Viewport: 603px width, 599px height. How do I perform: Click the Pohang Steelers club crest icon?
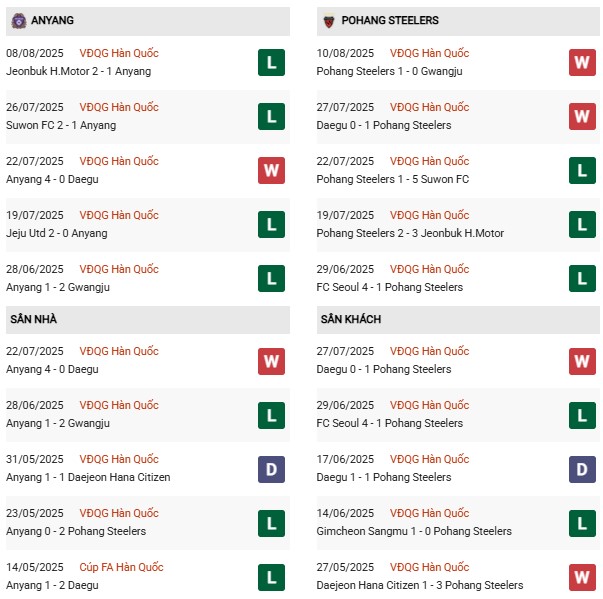pos(328,20)
